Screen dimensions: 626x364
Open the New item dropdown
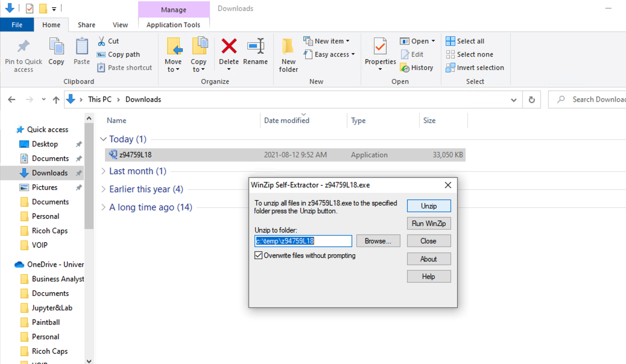click(x=348, y=41)
